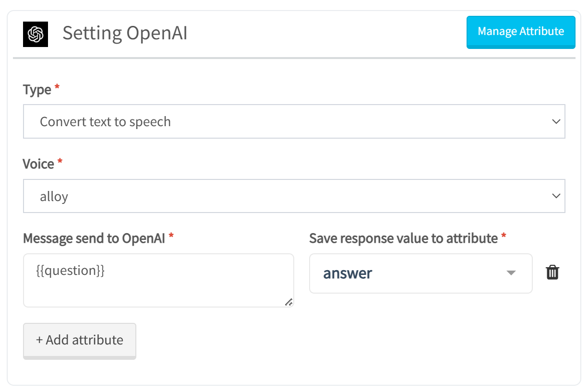Click the {{question}} message text area
The width and height of the screenshot is (588, 391).
[158, 280]
